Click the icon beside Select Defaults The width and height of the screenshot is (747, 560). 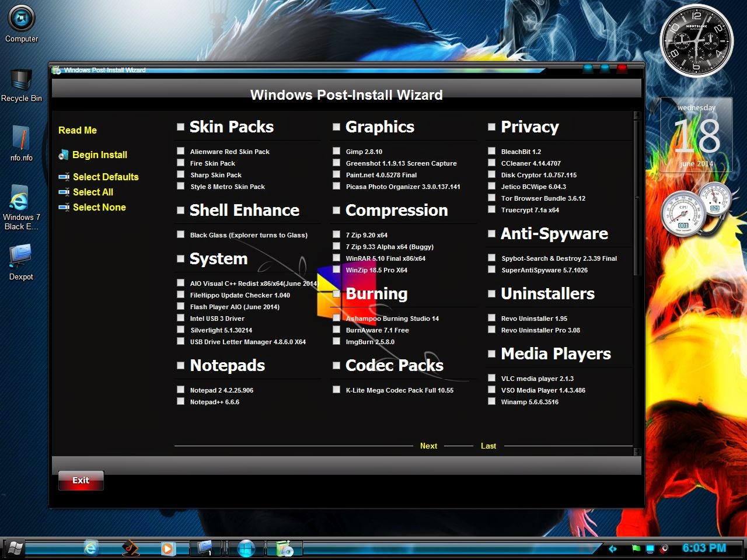pos(64,177)
